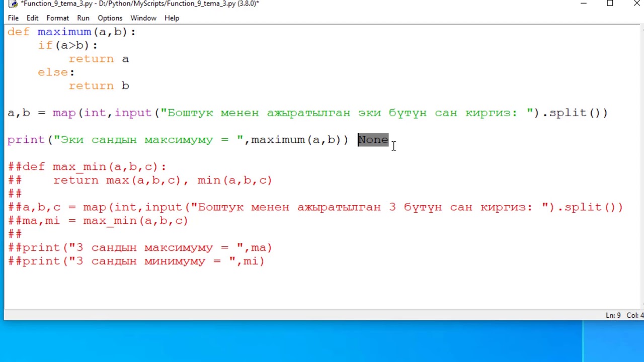
Task: Click the 'else:' keyword line
Action: click(56, 72)
